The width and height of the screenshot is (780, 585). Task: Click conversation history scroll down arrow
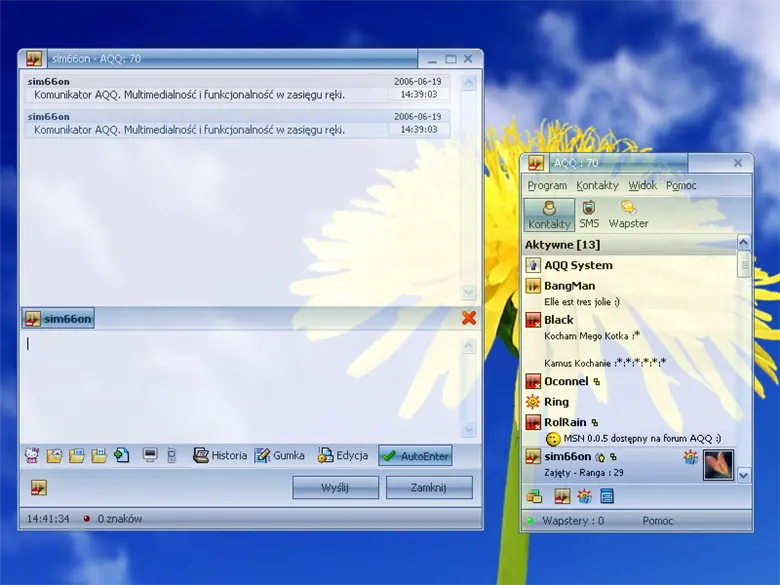(x=468, y=292)
